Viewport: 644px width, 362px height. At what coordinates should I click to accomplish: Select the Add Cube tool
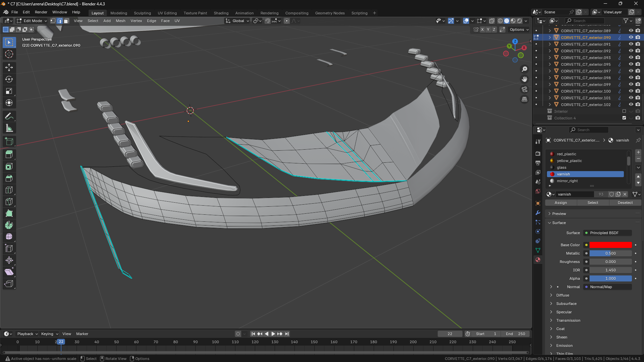9,142
